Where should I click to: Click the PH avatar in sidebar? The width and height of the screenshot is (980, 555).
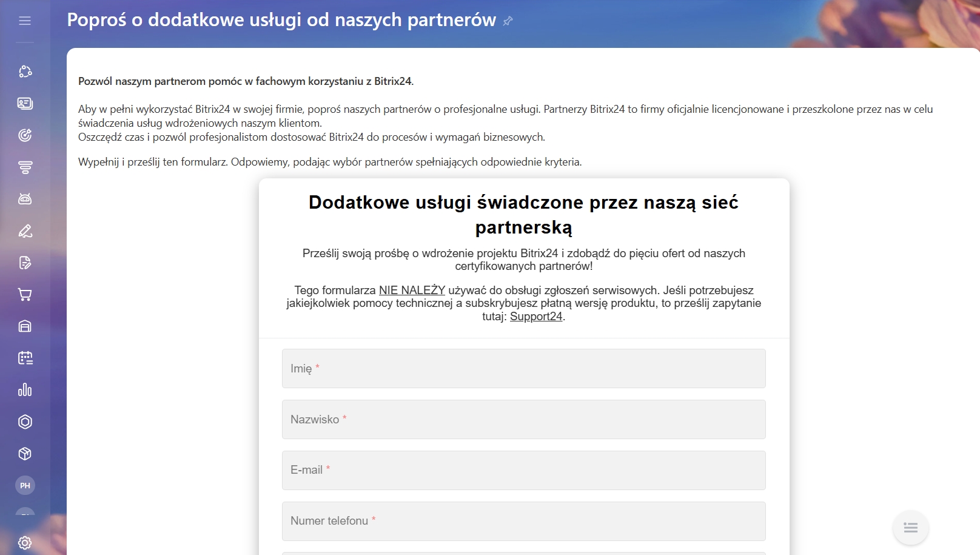[25, 485]
